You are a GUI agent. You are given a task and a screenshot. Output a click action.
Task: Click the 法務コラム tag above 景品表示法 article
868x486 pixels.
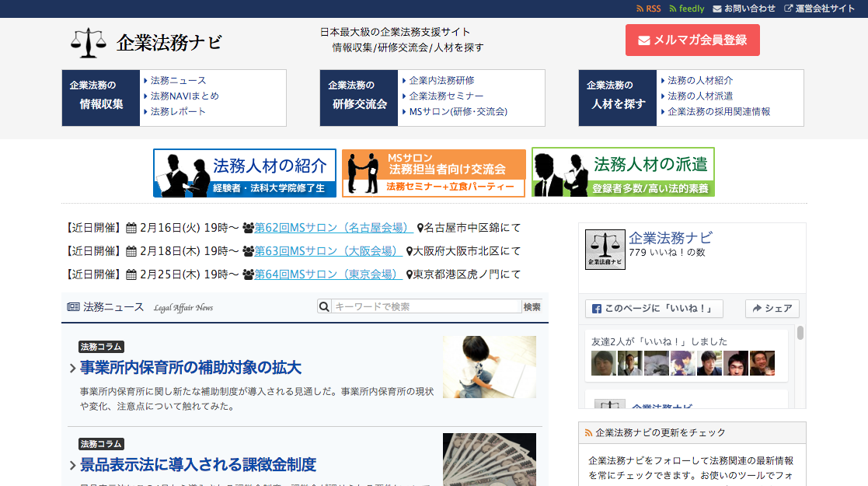tap(101, 444)
